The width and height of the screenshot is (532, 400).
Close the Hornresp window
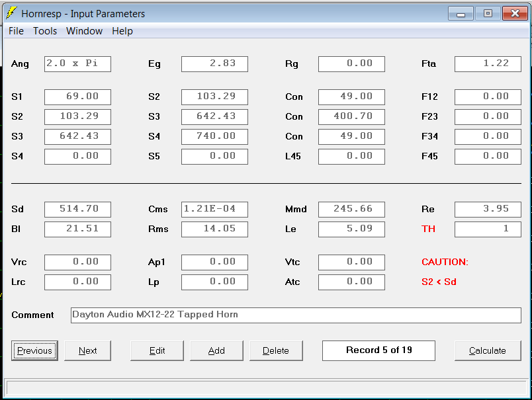click(x=515, y=14)
